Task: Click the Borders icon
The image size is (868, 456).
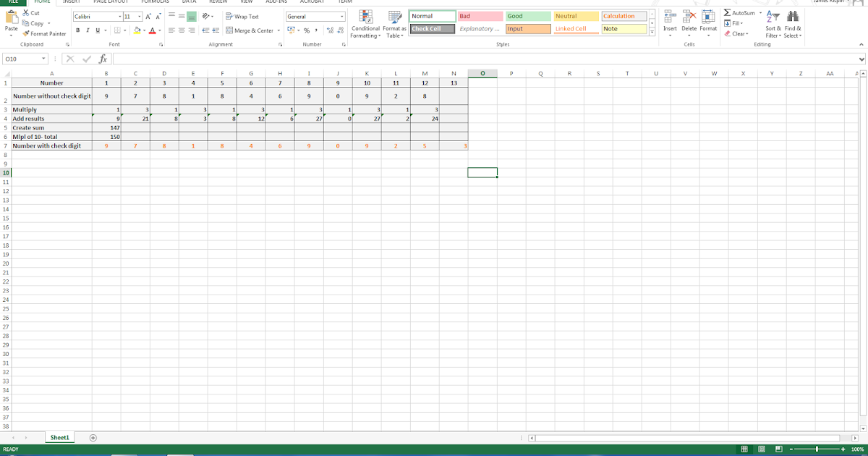Action: tap(117, 30)
